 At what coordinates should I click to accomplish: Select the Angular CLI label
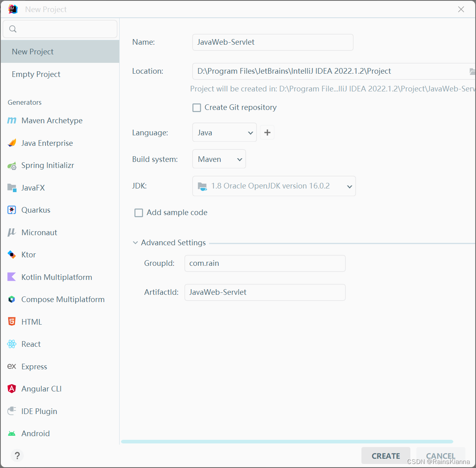pos(41,389)
